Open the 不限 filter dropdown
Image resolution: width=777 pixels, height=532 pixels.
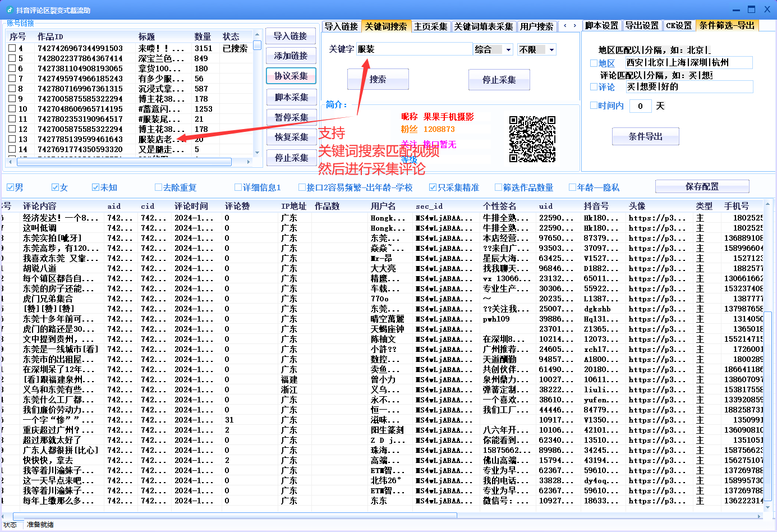(536, 49)
